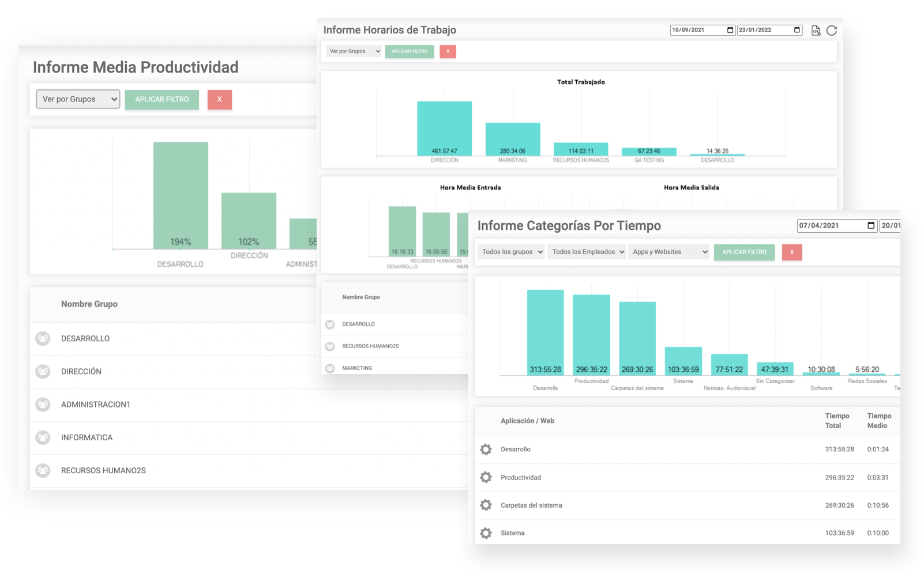
Task: Click APLICAR FILTRO in Categorías Por Tiempo report
Action: (745, 252)
